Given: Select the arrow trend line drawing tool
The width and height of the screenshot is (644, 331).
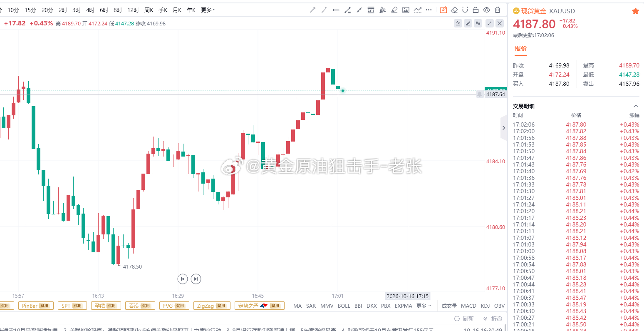Looking at the screenshot, I should click(312, 10).
